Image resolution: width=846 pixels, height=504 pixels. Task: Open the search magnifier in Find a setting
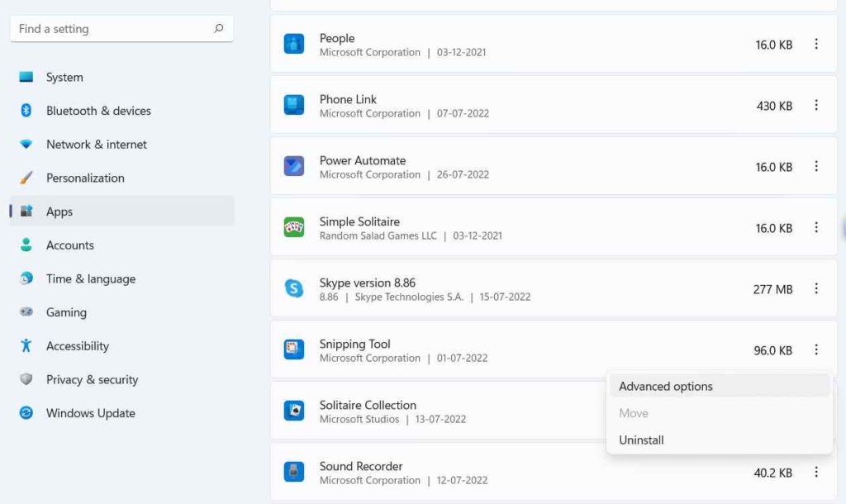click(x=219, y=28)
